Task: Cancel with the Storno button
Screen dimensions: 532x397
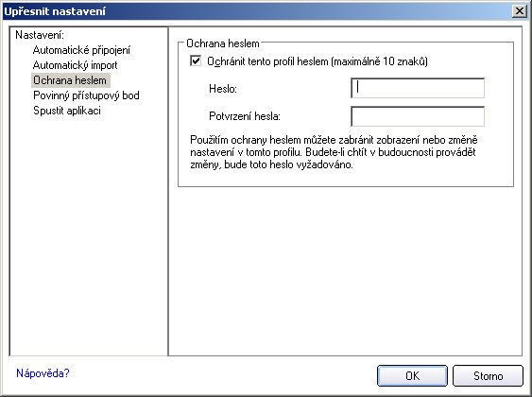Action: coord(488,375)
